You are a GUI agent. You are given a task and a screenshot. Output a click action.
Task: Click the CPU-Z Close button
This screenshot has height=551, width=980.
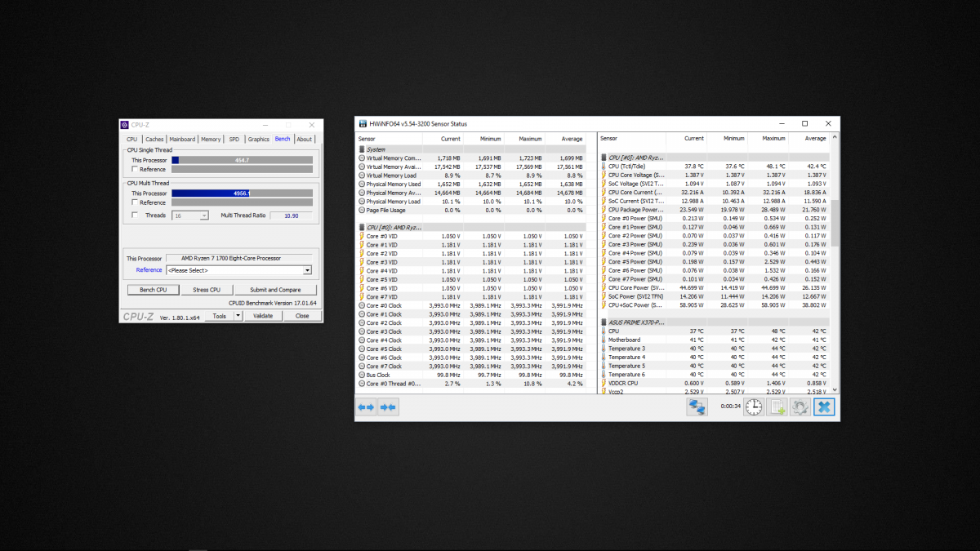(302, 316)
